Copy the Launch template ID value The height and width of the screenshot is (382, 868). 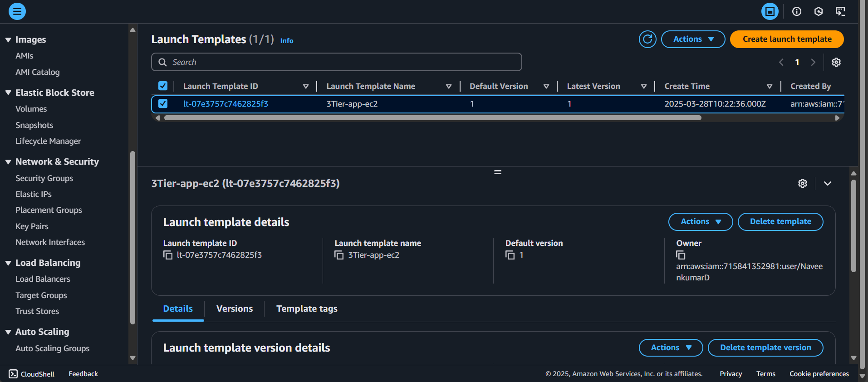tap(168, 255)
